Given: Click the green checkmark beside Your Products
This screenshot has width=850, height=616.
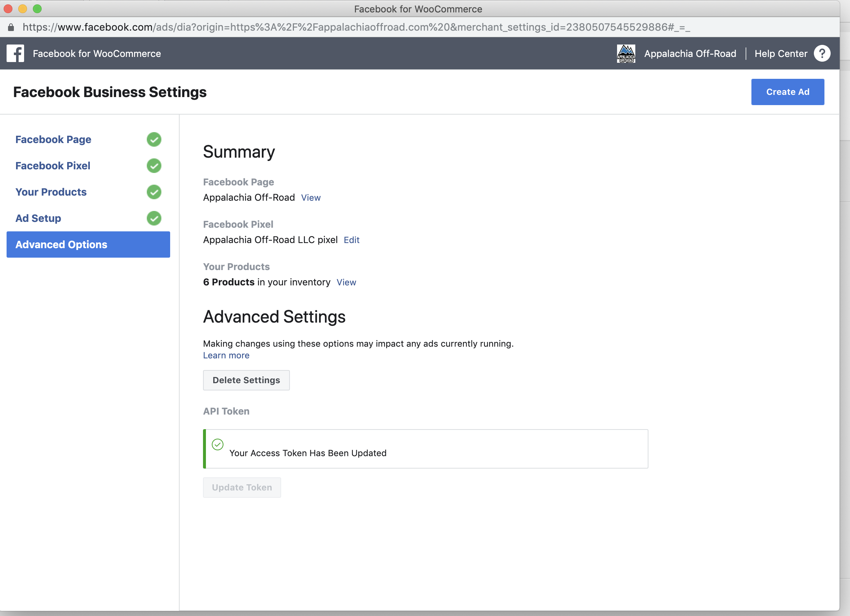Looking at the screenshot, I should pyautogui.click(x=154, y=192).
